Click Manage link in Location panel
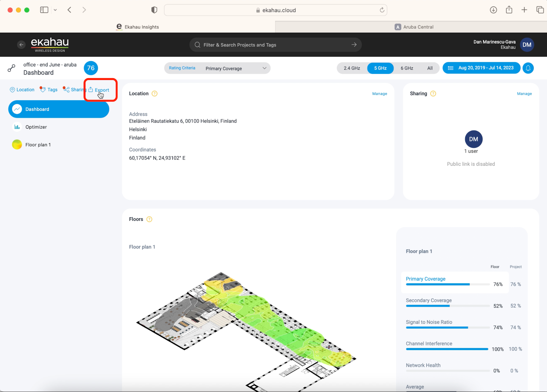Screen dimensions: 547x392 (379, 94)
